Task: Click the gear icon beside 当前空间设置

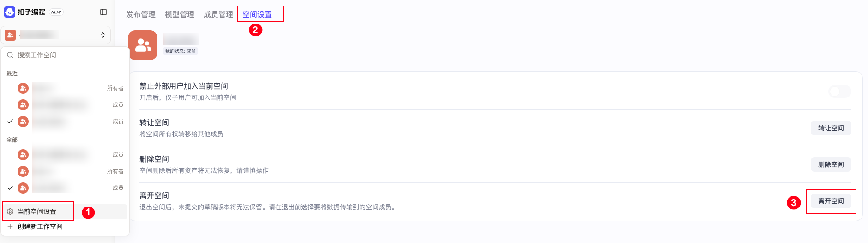Action: [10, 212]
